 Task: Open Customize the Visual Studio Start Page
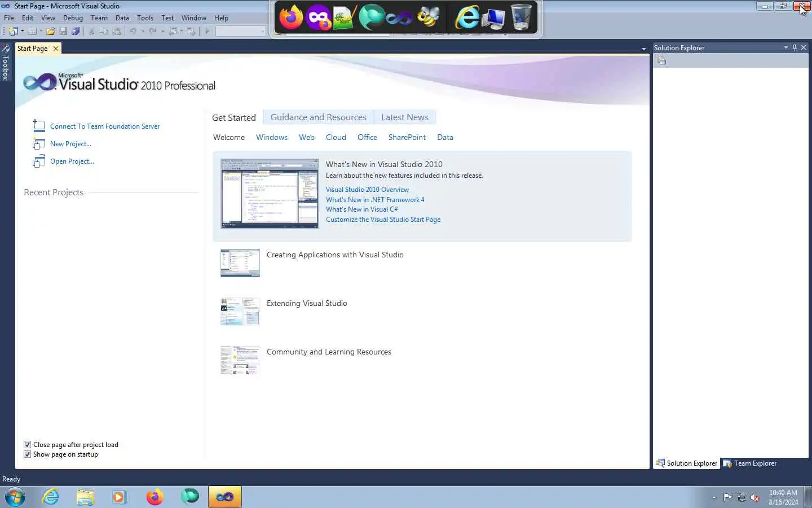[x=383, y=220]
